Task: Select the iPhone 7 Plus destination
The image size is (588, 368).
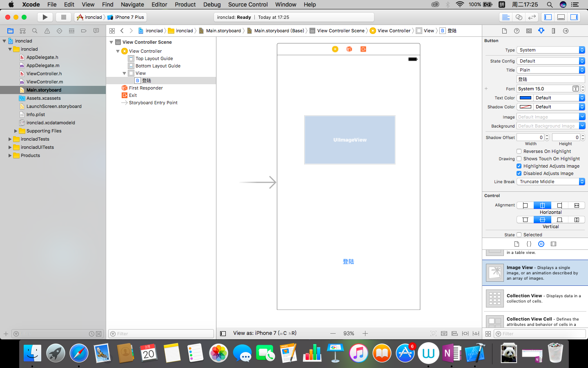Action: (x=126, y=17)
